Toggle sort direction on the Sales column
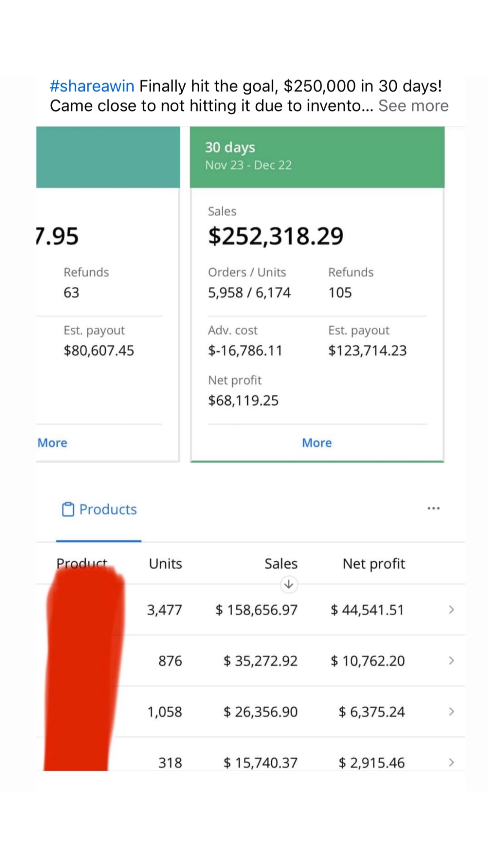 click(281, 564)
